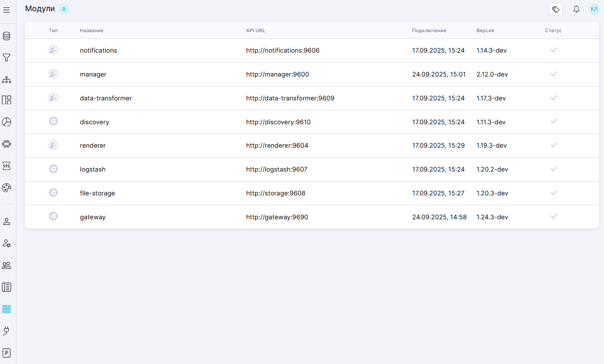
Task: Sort by the Название column header
Action: click(92, 31)
